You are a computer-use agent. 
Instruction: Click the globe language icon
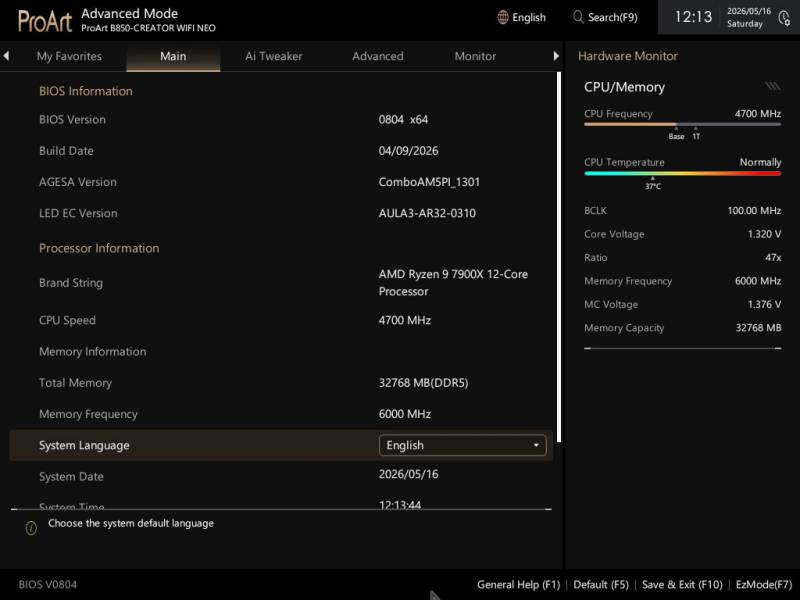(x=503, y=17)
